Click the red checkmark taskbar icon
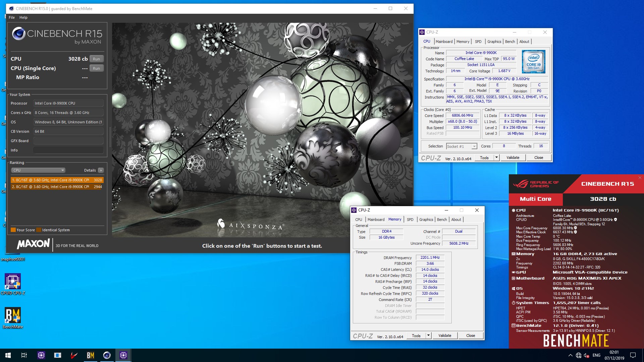Screen dimensions: 644x362 point(74,355)
